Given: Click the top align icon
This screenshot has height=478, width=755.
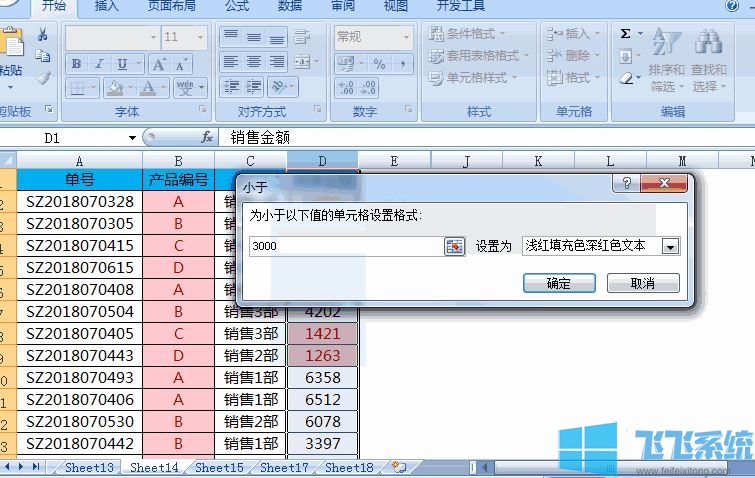Looking at the screenshot, I should click(x=231, y=37).
